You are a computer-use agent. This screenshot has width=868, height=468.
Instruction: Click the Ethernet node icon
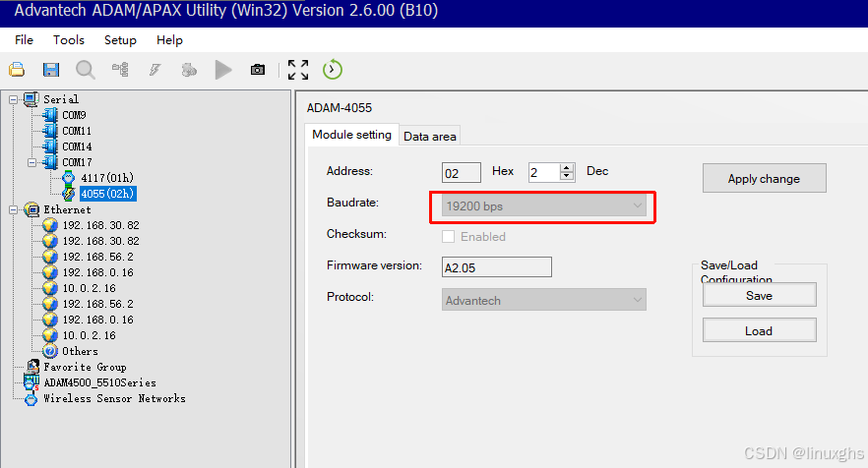(31, 209)
